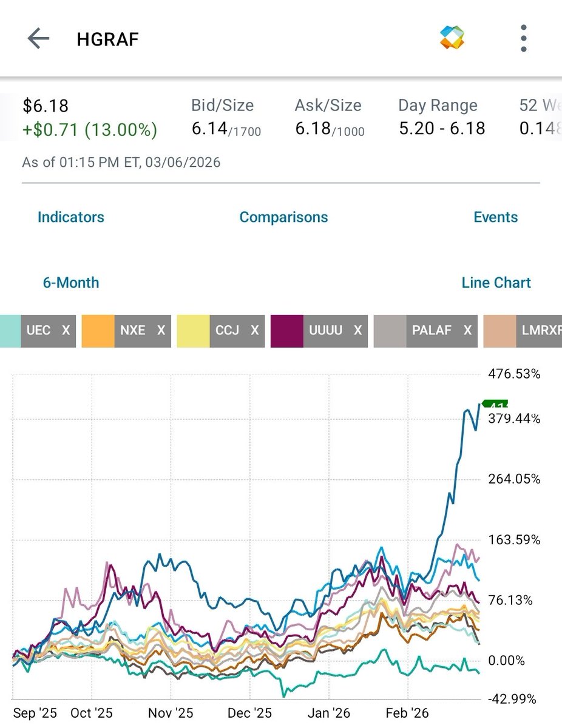Image resolution: width=562 pixels, height=728 pixels.
Task: Click the Dec '25 date label
Action: click(x=251, y=713)
